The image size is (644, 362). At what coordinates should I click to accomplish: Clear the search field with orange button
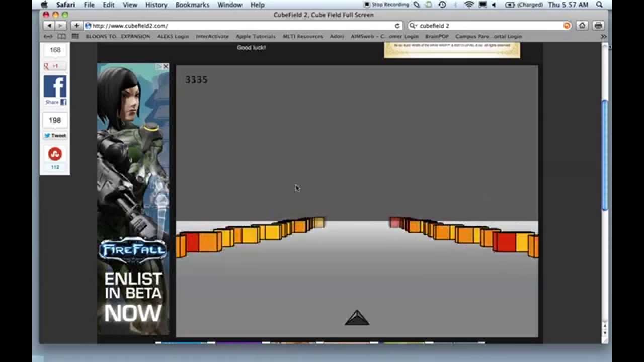567,26
